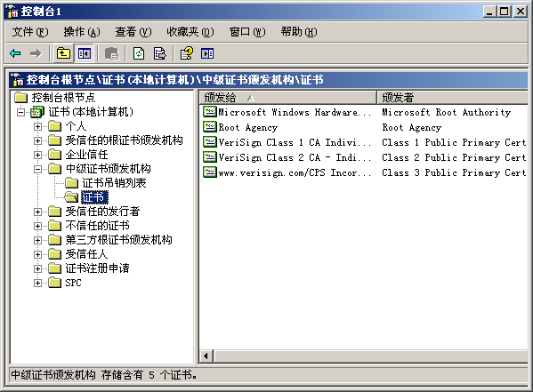
Task: Click the Up one level folder icon
Action: (x=63, y=53)
